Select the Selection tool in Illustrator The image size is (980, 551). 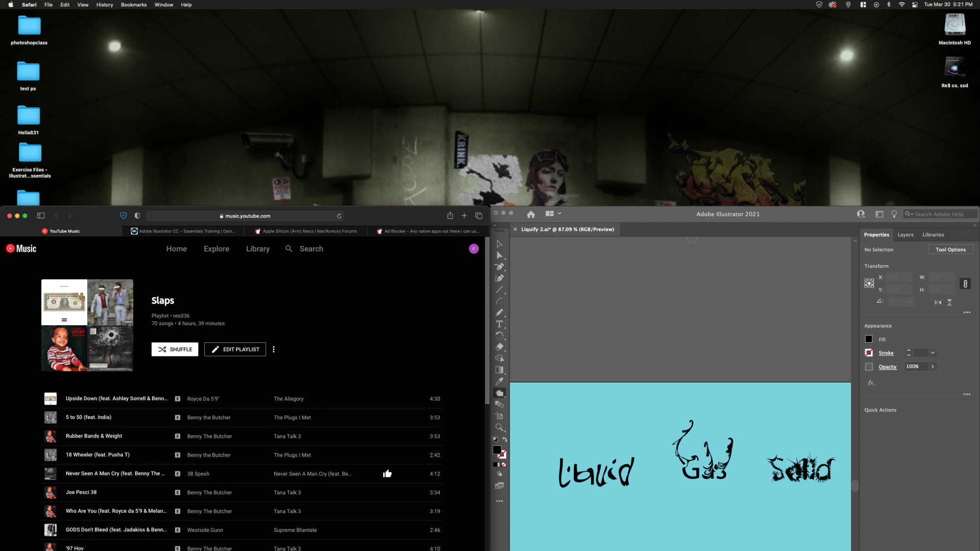[x=499, y=244]
